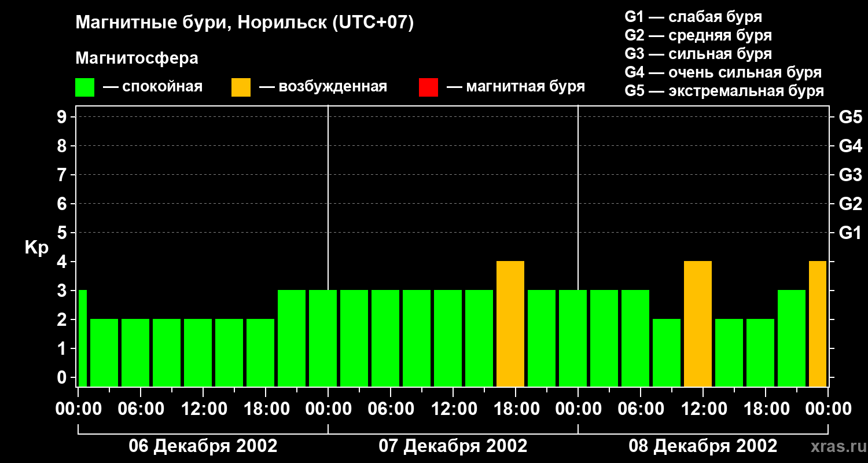The width and height of the screenshot is (868, 463).
Task: Click the legend text "— магнитная буря"
Action: click(x=516, y=87)
